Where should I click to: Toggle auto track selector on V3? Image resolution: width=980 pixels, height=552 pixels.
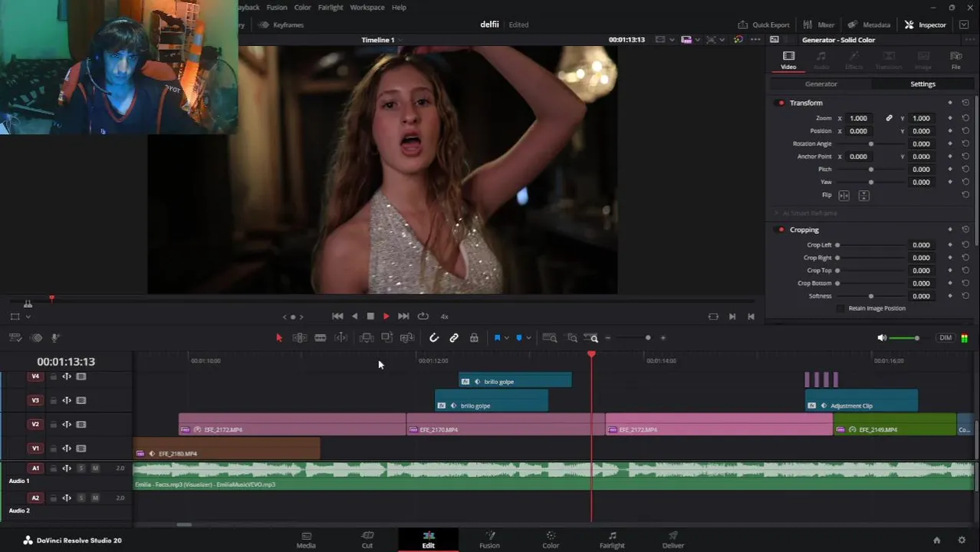(67, 400)
